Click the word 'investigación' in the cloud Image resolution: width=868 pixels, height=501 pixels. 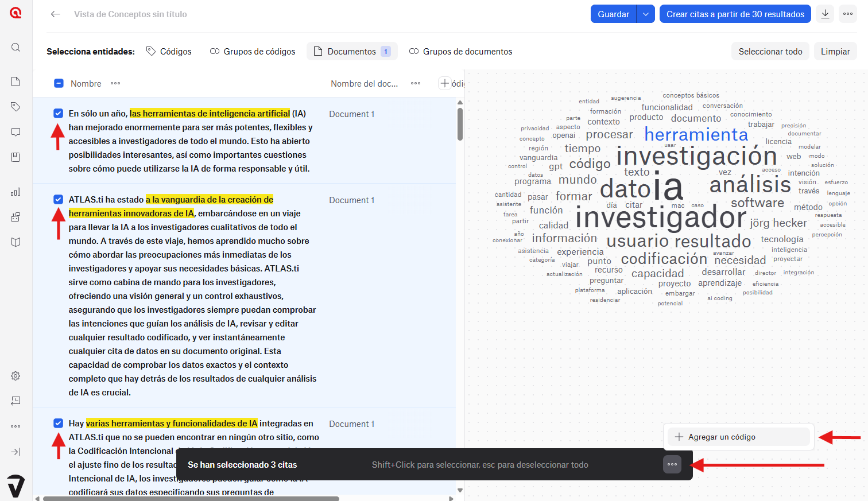[x=696, y=156]
